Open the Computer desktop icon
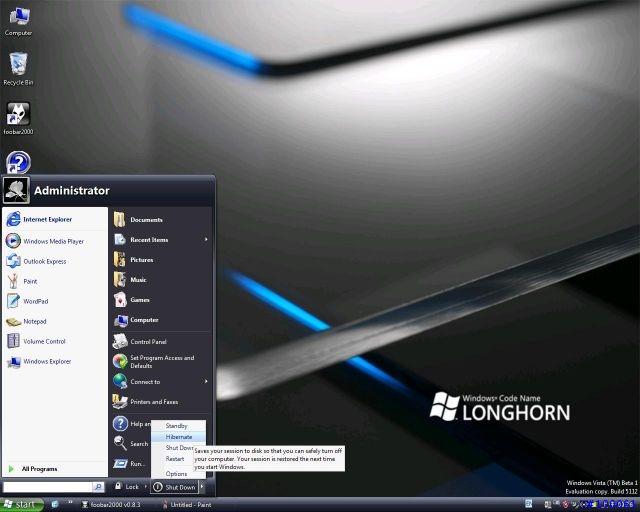Screen dimensions: 640x512 (18, 22)
